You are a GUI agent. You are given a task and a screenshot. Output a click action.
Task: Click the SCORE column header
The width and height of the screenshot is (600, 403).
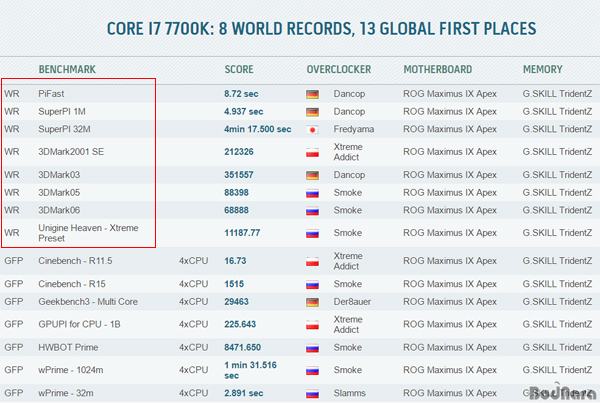(x=239, y=69)
